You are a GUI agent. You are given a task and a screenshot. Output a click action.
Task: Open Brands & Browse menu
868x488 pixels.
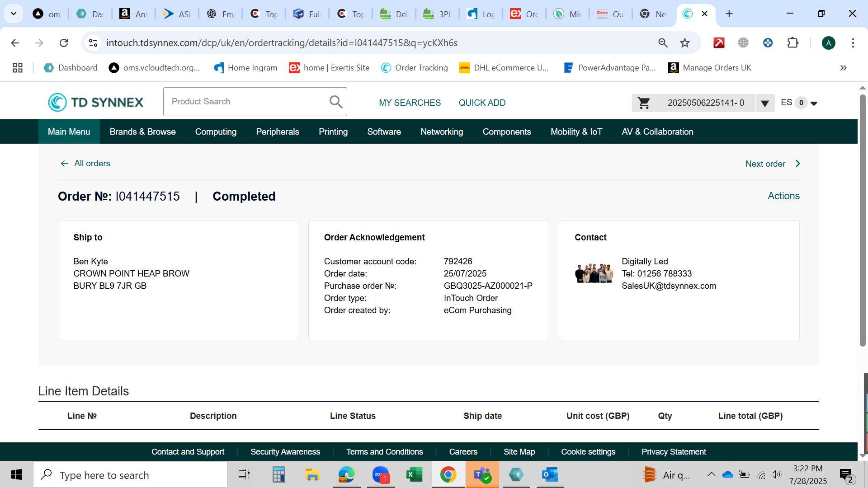click(x=142, y=131)
